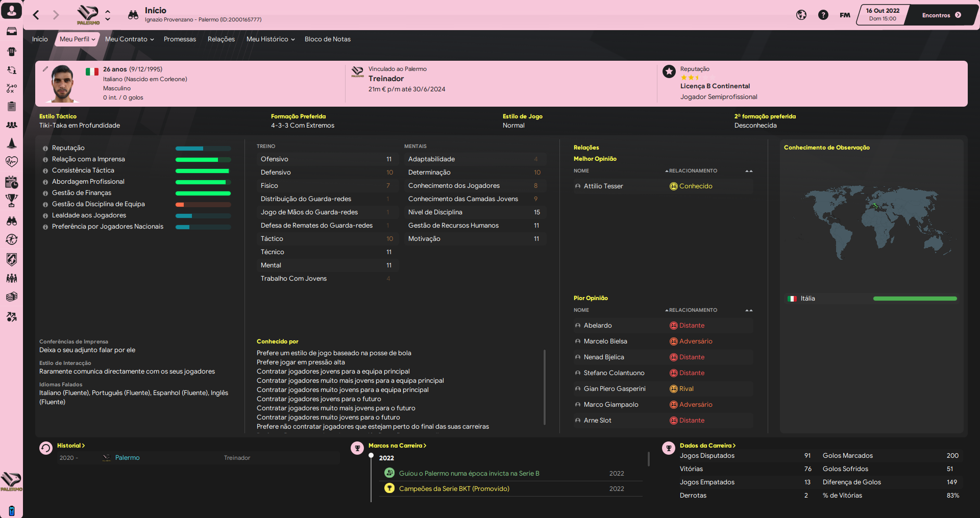Click the Gestão da Disciplina de Equipa bar
The image size is (980, 518).
click(x=203, y=205)
